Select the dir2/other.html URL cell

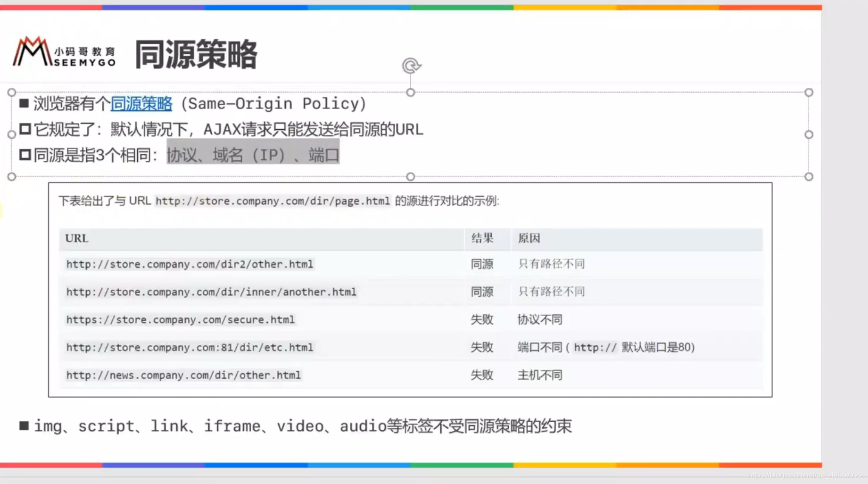point(190,264)
